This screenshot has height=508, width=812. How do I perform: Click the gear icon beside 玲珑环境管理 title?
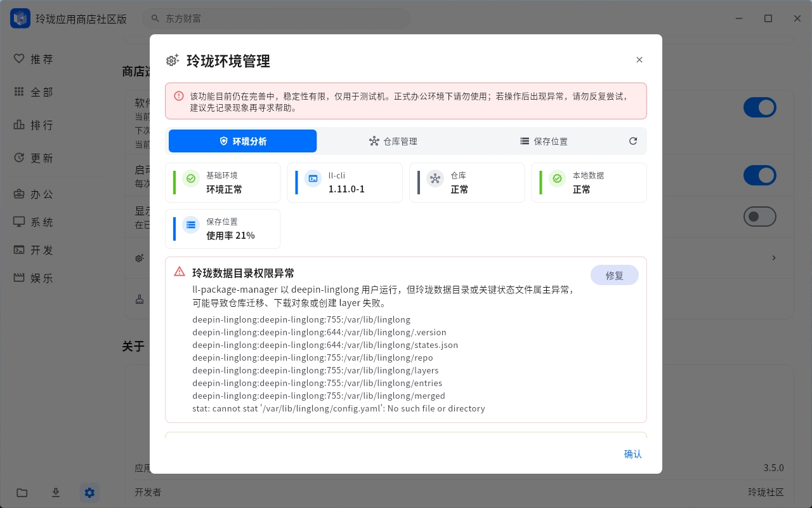pyautogui.click(x=172, y=60)
